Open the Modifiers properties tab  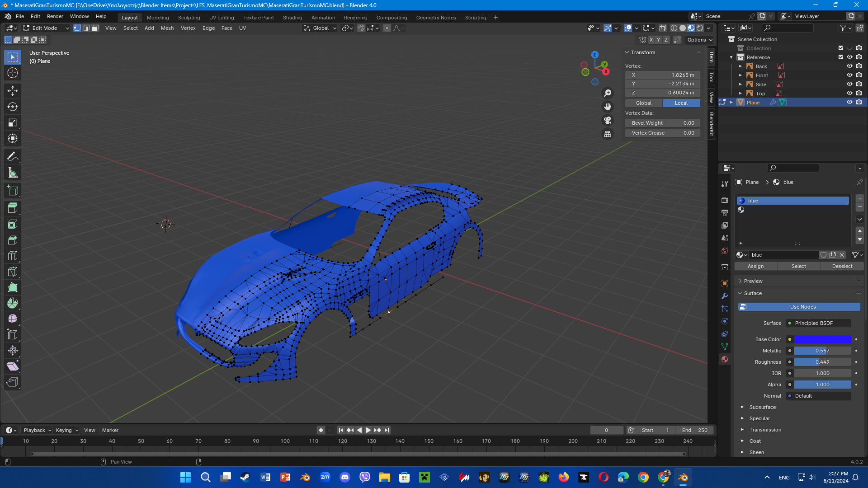pos(725,296)
